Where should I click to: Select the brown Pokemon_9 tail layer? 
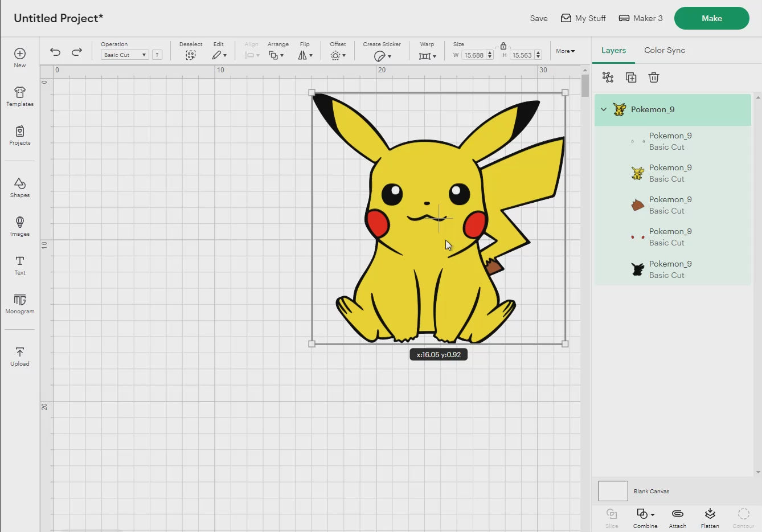(x=673, y=205)
